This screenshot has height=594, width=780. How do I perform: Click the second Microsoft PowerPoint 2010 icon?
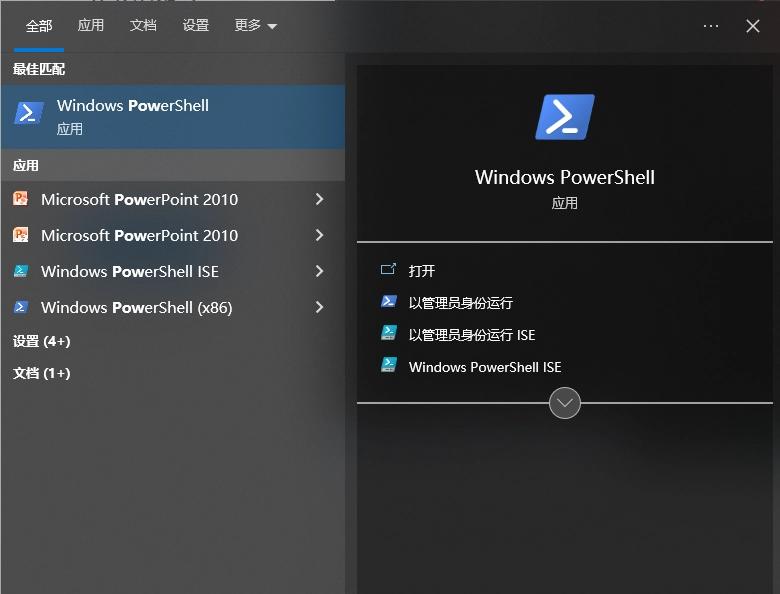pos(20,235)
